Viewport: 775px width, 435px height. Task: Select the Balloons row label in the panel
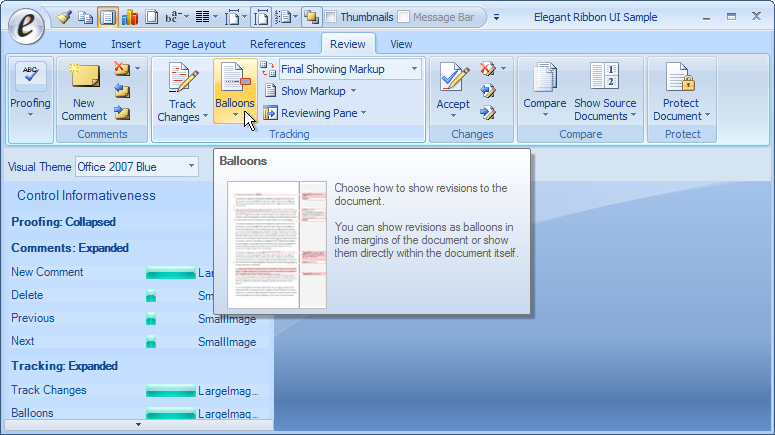pos(32,413)
